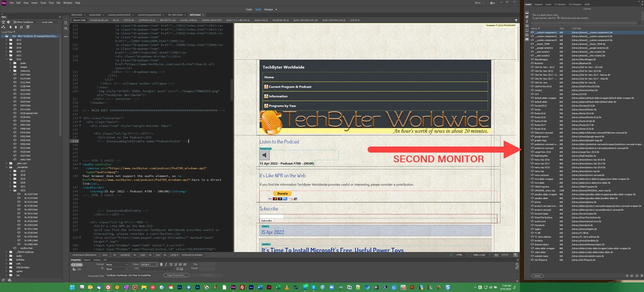Sort library by Name column header
The height and width of the screenshot is (292, 644).
(535, 28)
